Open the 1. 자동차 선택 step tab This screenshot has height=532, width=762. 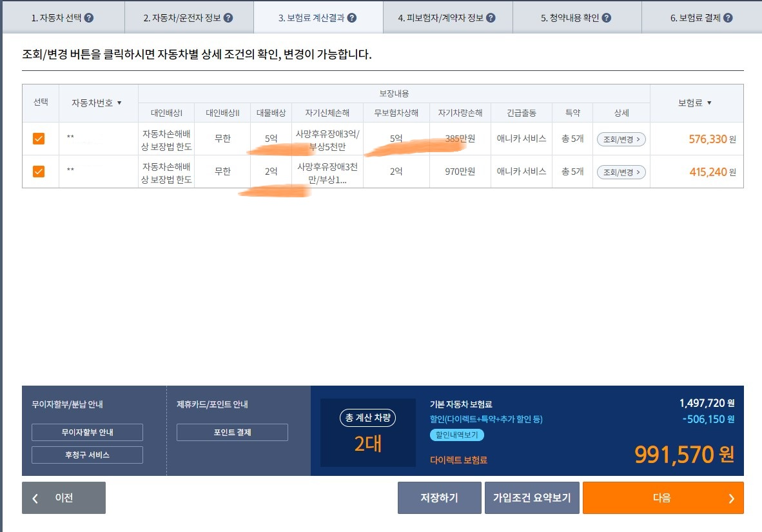[63, 17]
